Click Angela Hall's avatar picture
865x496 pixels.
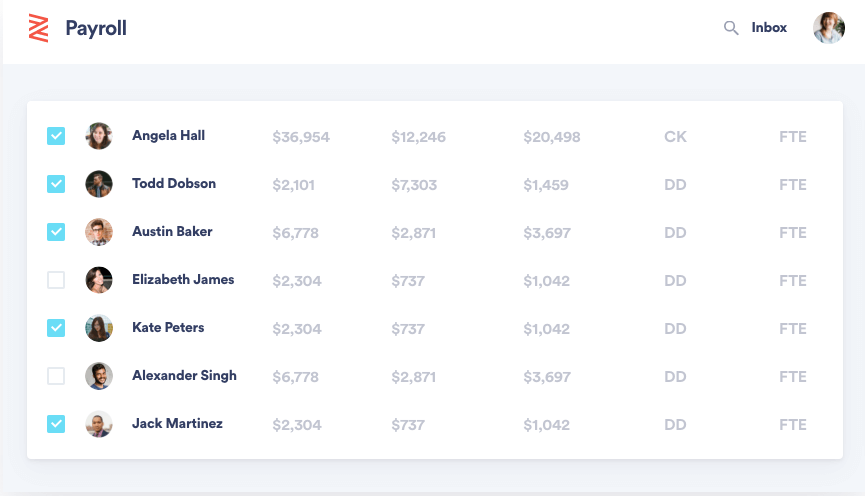click(x=99, y=136)
